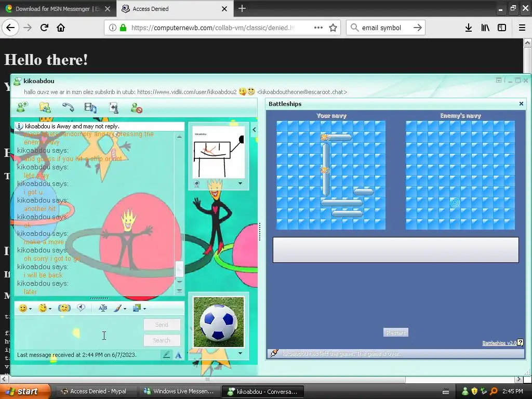
Task: Open the conversation window menu icon
Action: pyautogui.click(x=499, y=81)
